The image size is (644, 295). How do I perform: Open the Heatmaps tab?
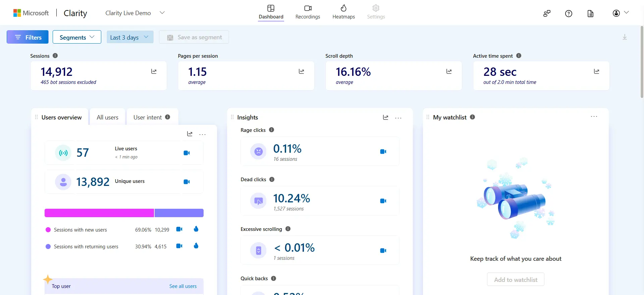[343, 12]
